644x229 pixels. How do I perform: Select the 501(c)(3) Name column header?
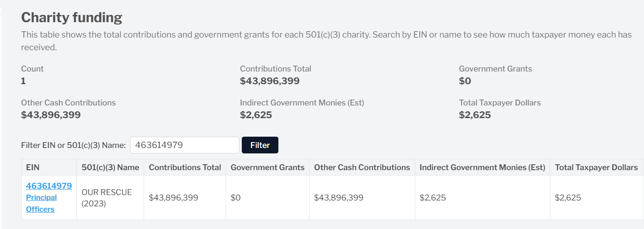point(110,167)
